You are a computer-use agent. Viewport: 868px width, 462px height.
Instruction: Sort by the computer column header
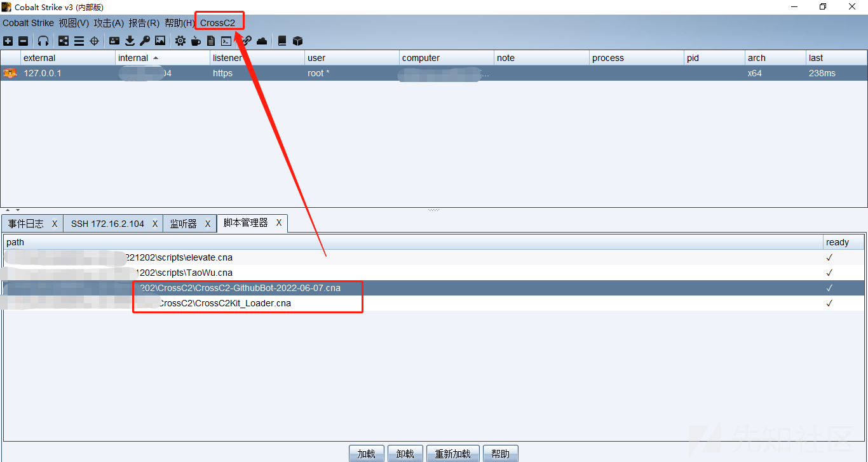coord(447,58)
